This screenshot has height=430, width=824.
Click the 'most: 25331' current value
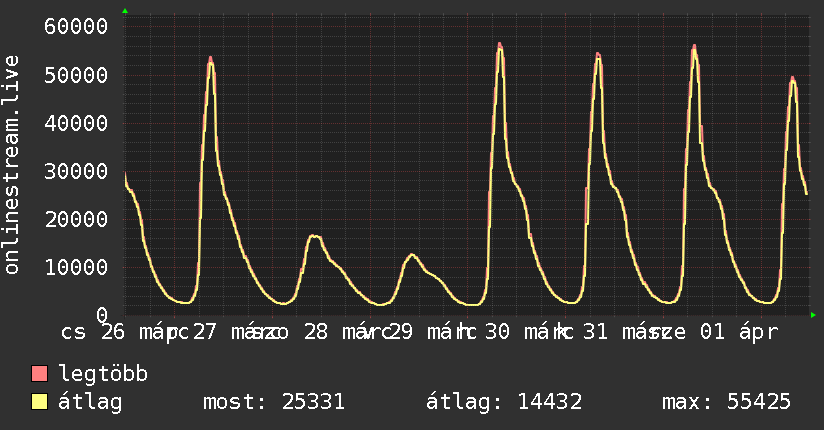tap(274, 402)
